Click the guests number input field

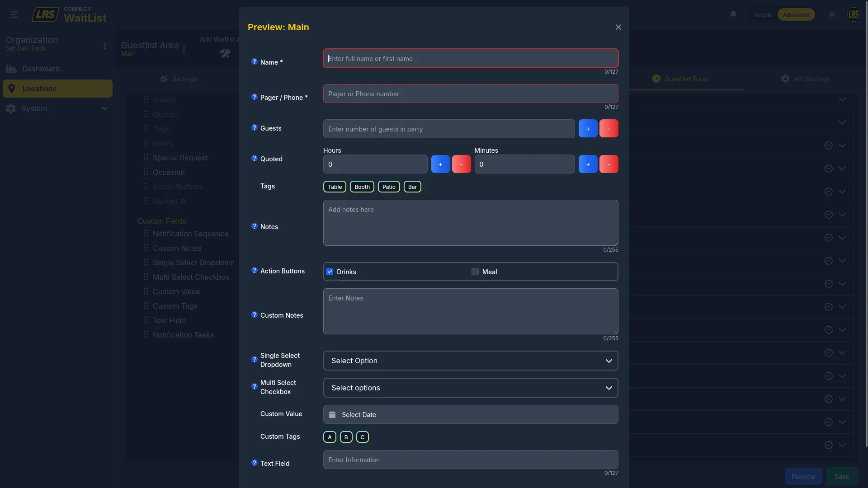click(x=449, y=129)
